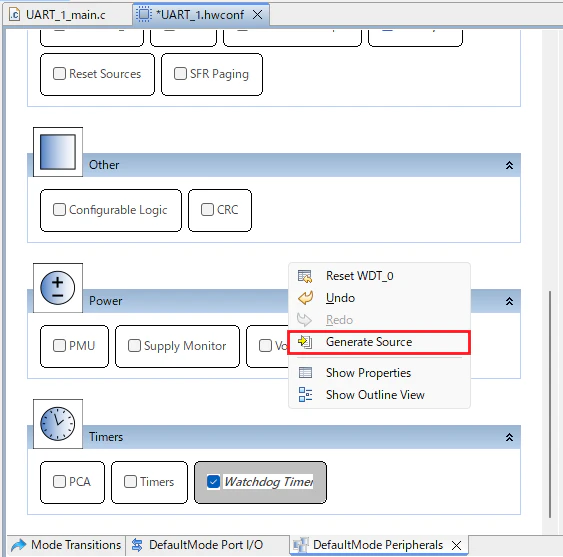
Task: Enable the SFR Paging checkbox
Action: click(180, 74)
